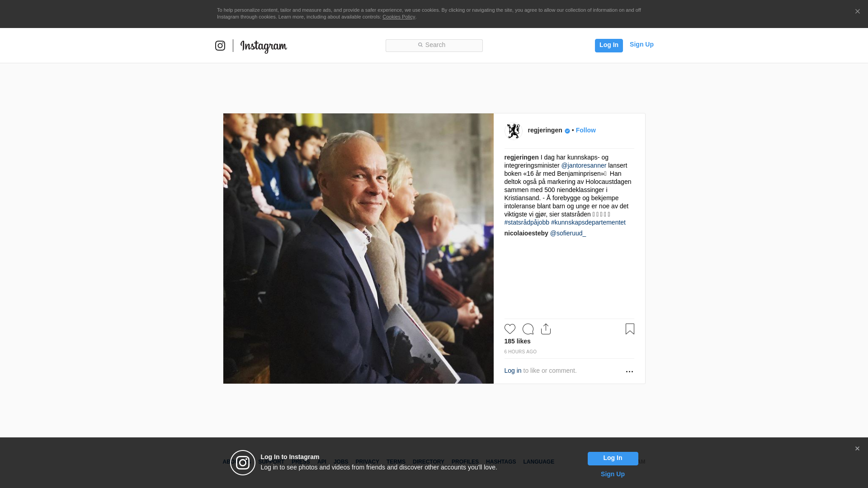
Task: Click the Instagram wordmark logo
Action: pos(264,47)
